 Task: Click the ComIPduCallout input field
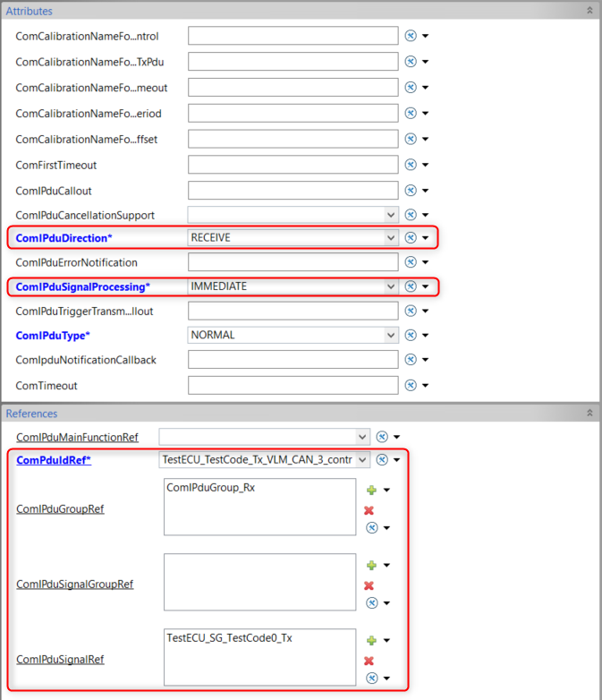(293, 191)
